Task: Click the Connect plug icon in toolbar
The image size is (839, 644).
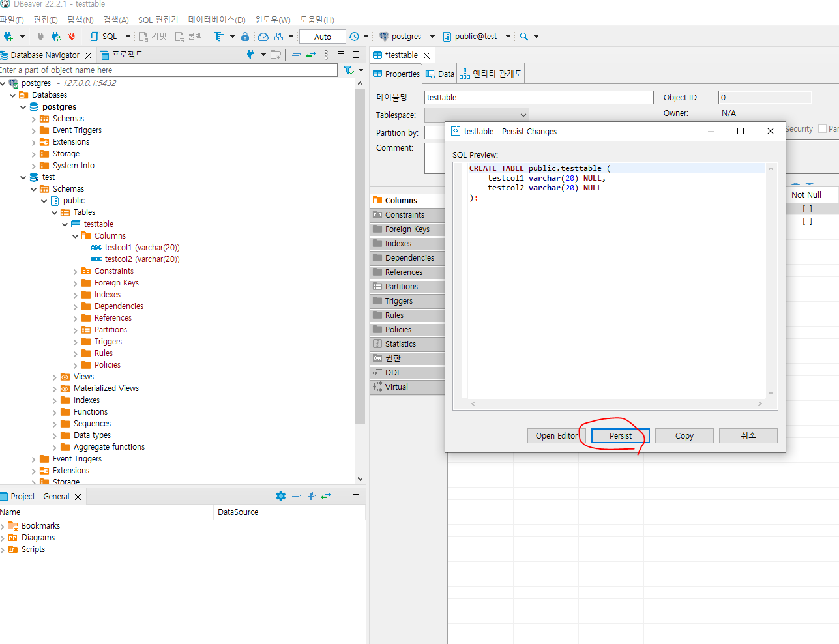Action: pos(40,37)
